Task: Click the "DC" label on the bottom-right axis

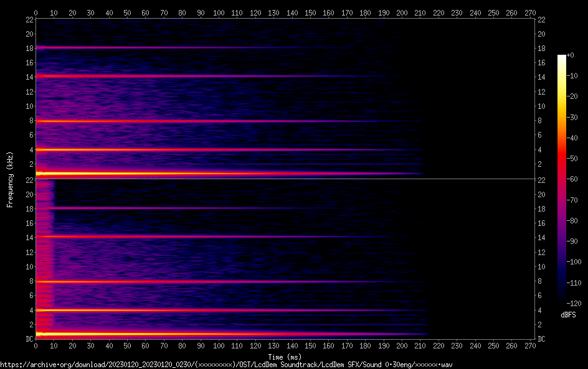Action: coord(542,339)
